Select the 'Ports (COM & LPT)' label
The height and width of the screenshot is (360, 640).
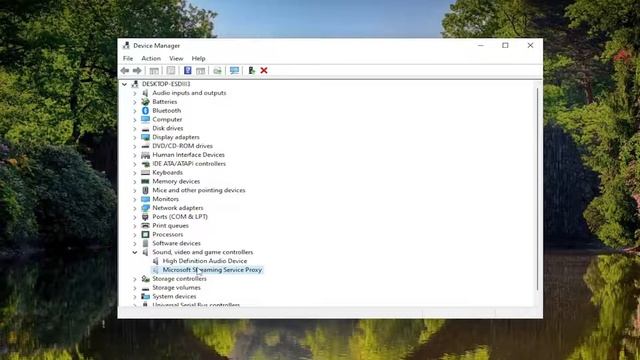[180, 217]
